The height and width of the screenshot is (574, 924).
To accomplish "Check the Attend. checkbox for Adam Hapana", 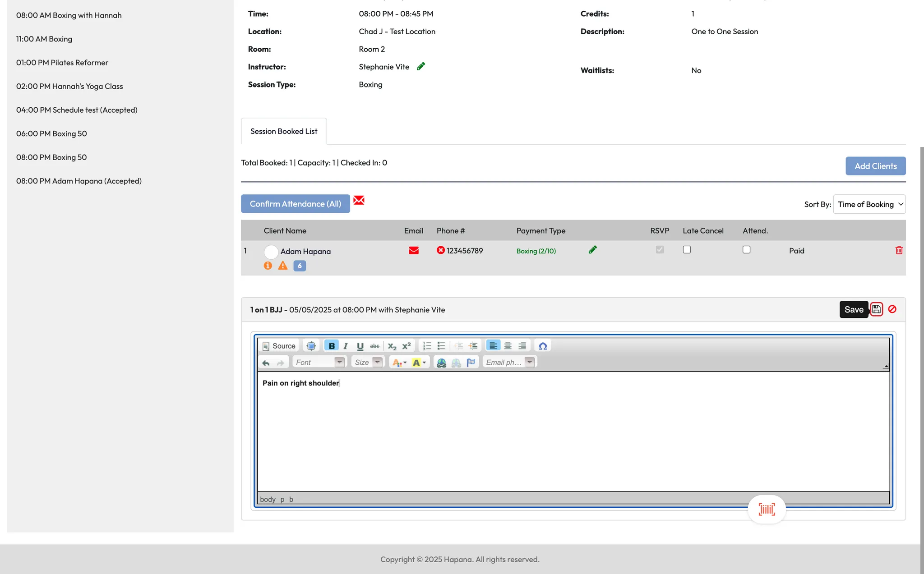I will click(746, 250).
